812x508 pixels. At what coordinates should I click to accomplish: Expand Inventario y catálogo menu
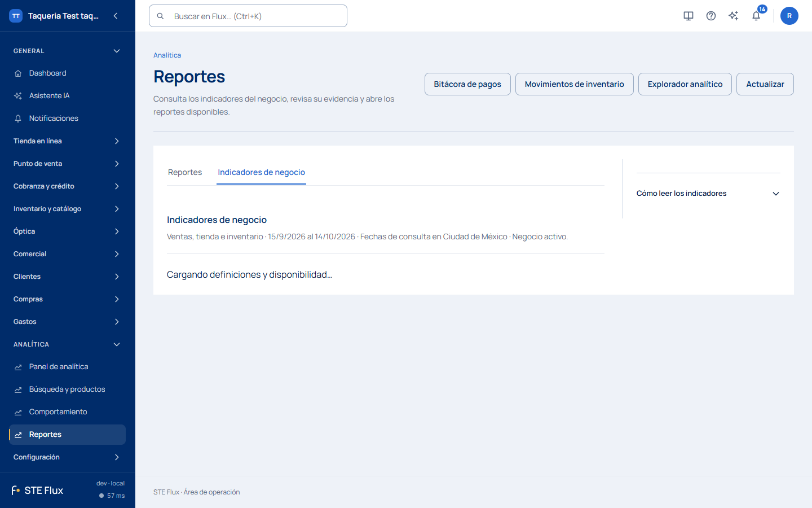(x=68, y=209)
